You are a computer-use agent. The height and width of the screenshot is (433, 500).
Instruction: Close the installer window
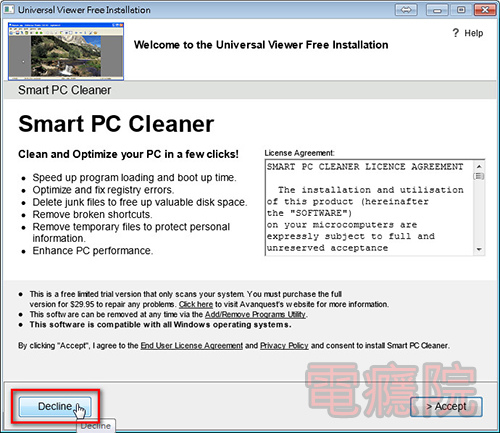click(x=485, y=10)
